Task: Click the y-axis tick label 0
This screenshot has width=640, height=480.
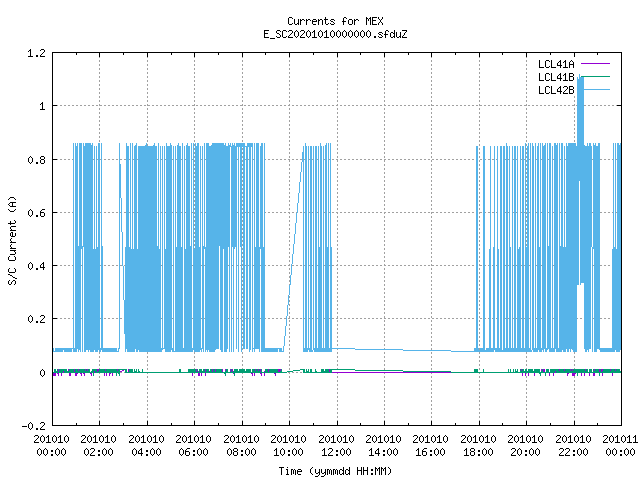Action: 42,373
